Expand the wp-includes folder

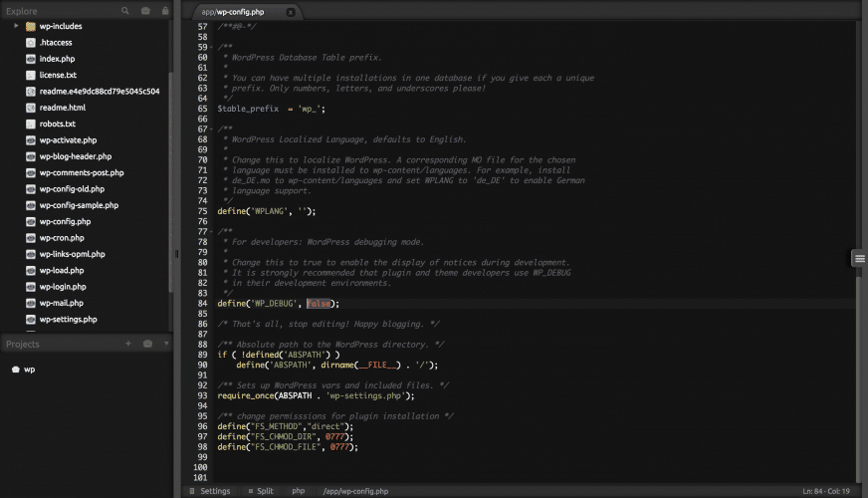point(17,26)
